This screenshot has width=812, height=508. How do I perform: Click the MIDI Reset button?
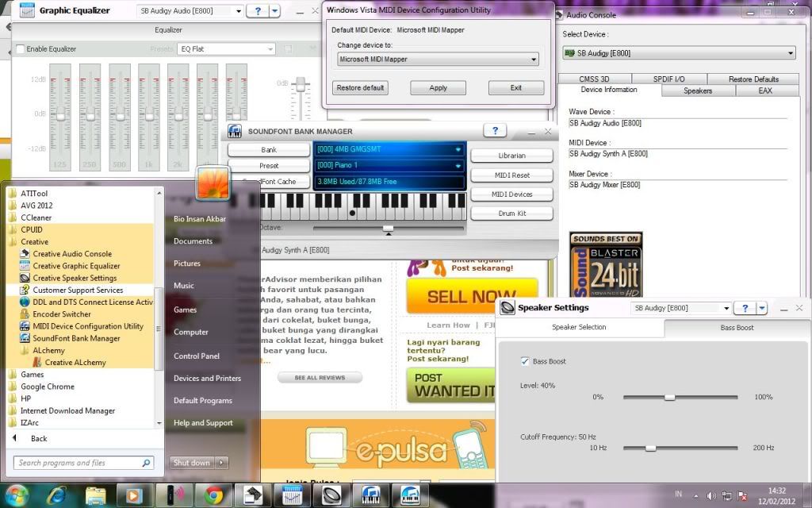click(511, 175)
